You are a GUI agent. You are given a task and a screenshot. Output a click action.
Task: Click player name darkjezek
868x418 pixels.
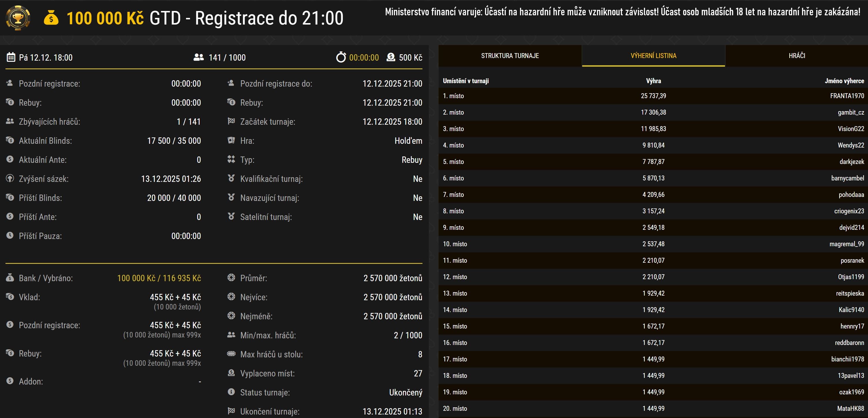(x=852, y=162)
